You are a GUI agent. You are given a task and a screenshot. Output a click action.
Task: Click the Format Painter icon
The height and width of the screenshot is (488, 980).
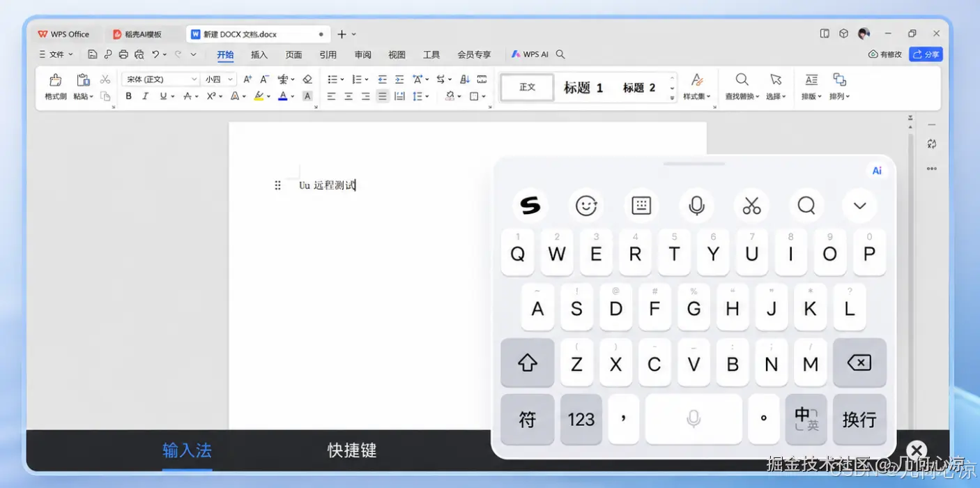56,86
